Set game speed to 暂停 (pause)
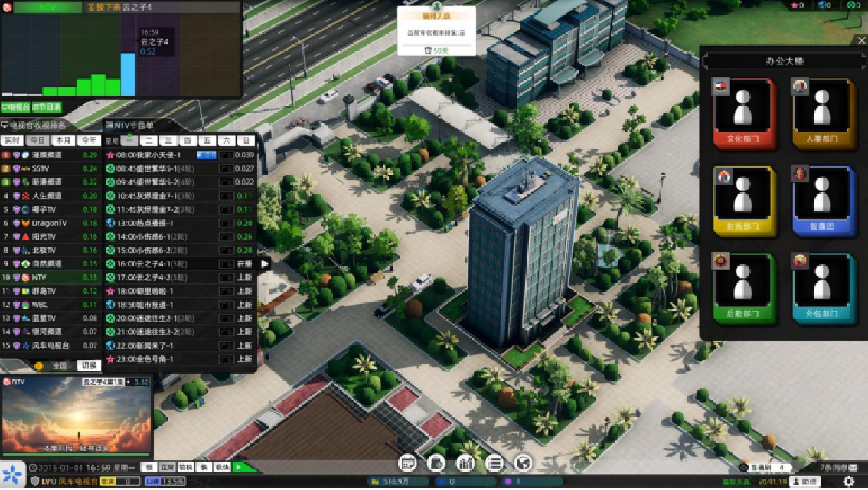This screenshot has height=490, width=868. [x=148, y=467]
